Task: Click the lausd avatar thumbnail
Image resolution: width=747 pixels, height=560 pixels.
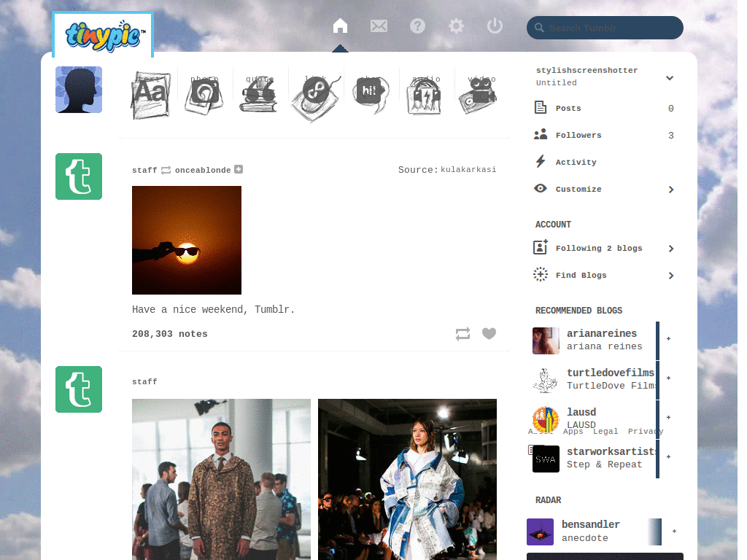Action: point(546,419)
